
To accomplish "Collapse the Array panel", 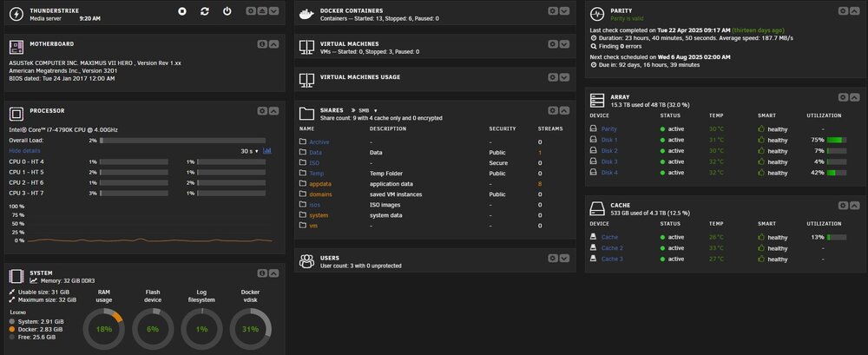I will tap(854, 97).
